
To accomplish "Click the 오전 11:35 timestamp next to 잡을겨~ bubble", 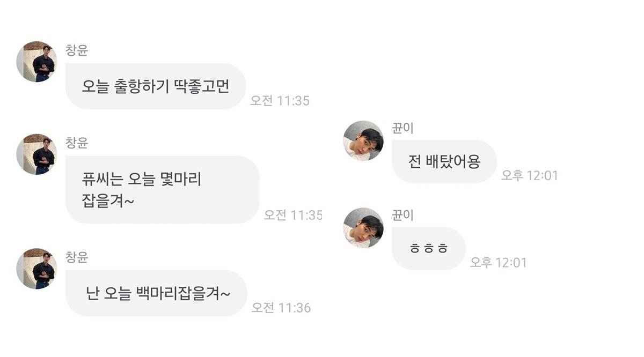I will pyautogui.click(x=293, y=215).
